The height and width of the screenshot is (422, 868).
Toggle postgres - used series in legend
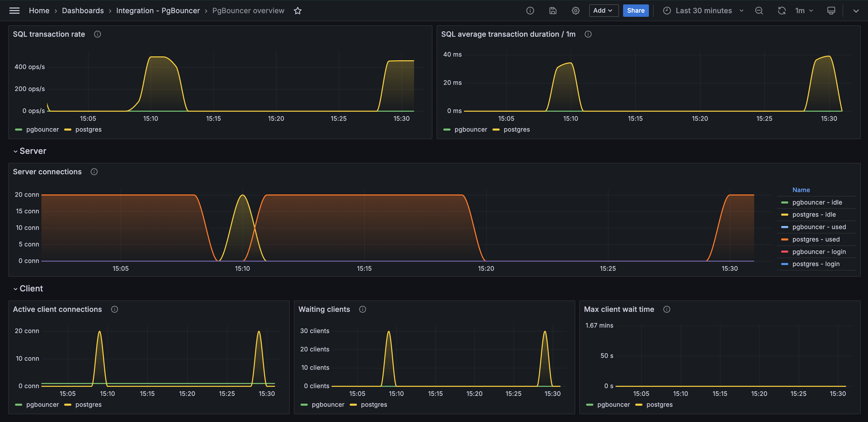[816, 239]
